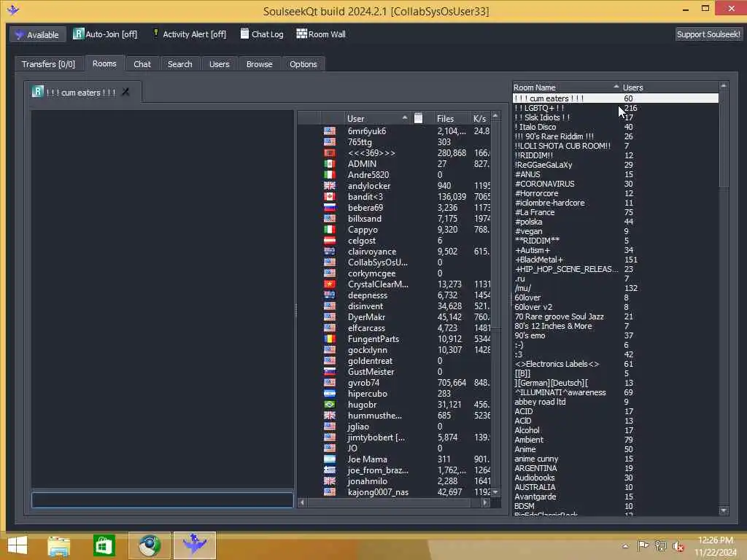Image resolution: width=747 pixels, height=560 pixels.
Task: Select user FungentParts in list
Action: (373, 339)
